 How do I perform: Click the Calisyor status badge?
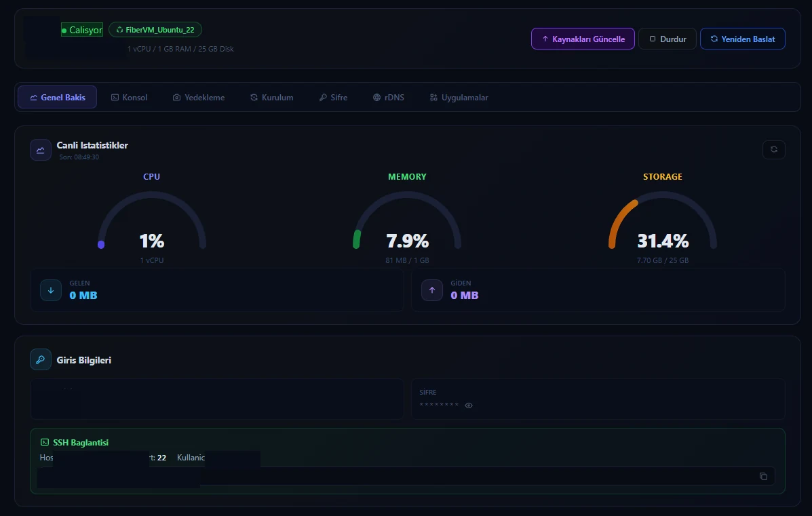click(82, 30)
